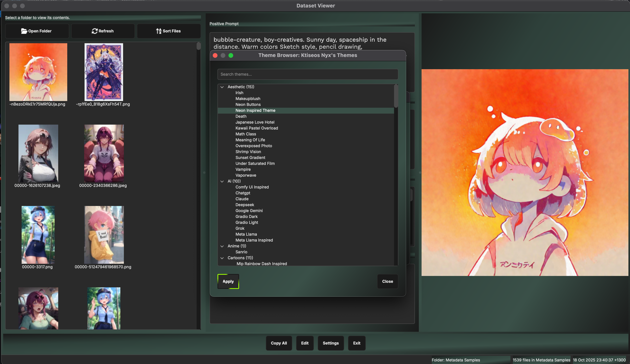Pick the Kawaii Pastel Overload theme
630x364 pixels.
tap(256, 128)
